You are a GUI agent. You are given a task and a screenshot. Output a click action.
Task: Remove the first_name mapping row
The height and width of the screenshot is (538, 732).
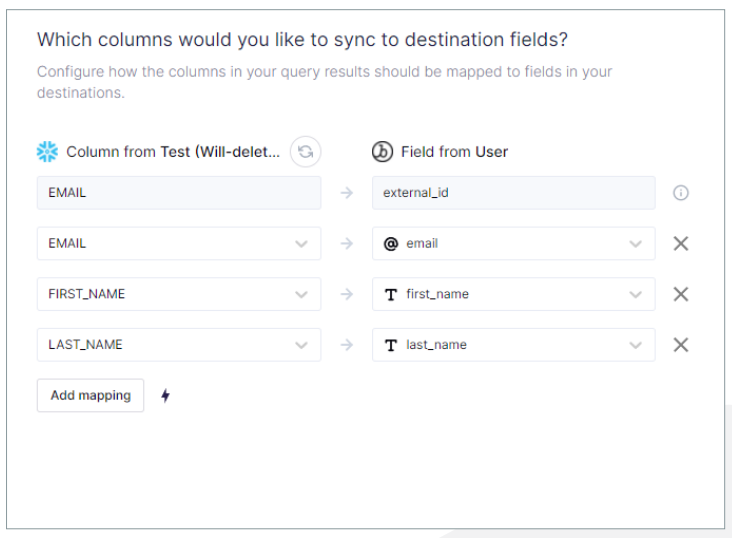coord(681,294)
